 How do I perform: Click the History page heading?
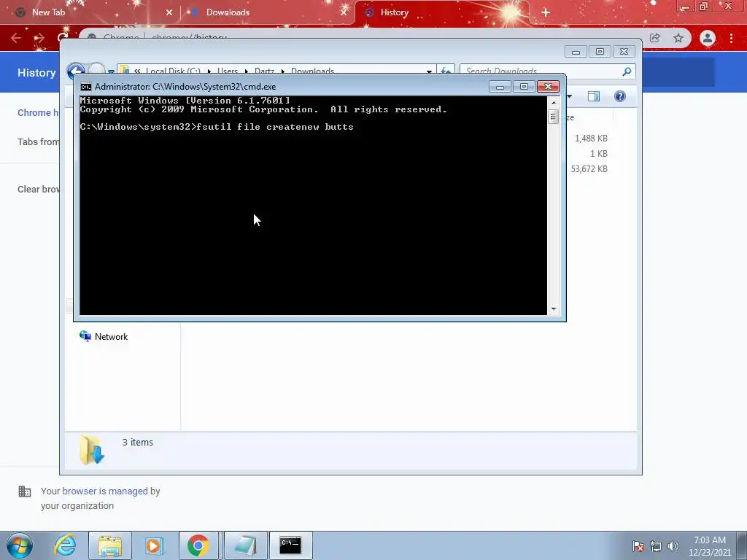pyautogui.click(x=36, y=72)
